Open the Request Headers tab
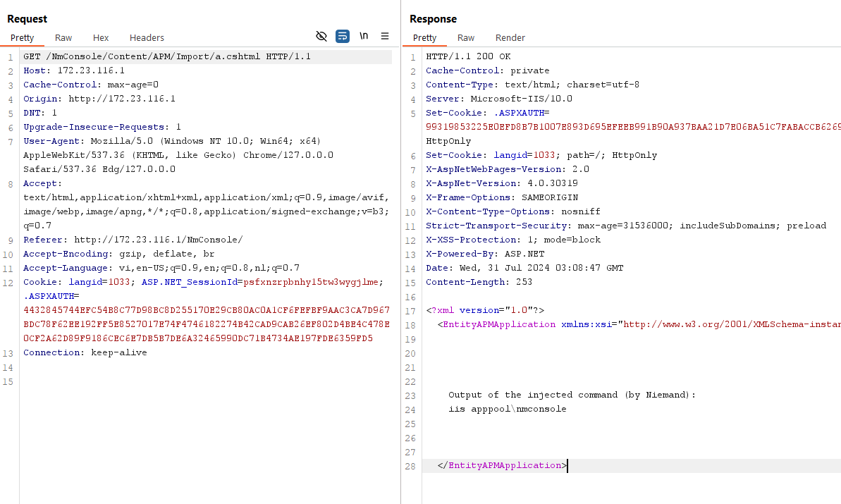The image size is (841, 504). 147,37
